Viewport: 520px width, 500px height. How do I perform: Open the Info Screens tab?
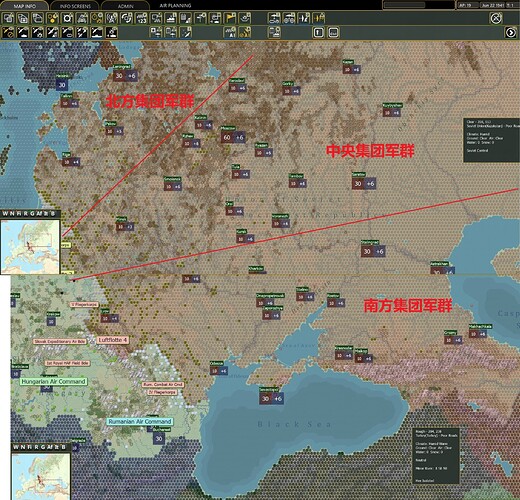[75, 6]
